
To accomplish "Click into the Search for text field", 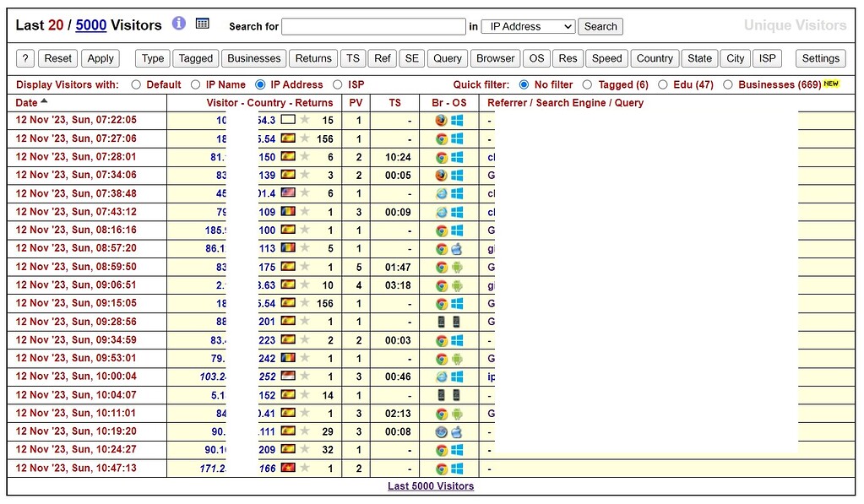I will click(373, 27).
